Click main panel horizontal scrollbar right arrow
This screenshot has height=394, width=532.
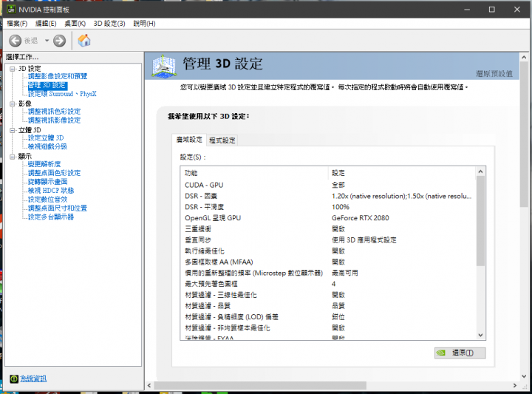click(515, 386)
